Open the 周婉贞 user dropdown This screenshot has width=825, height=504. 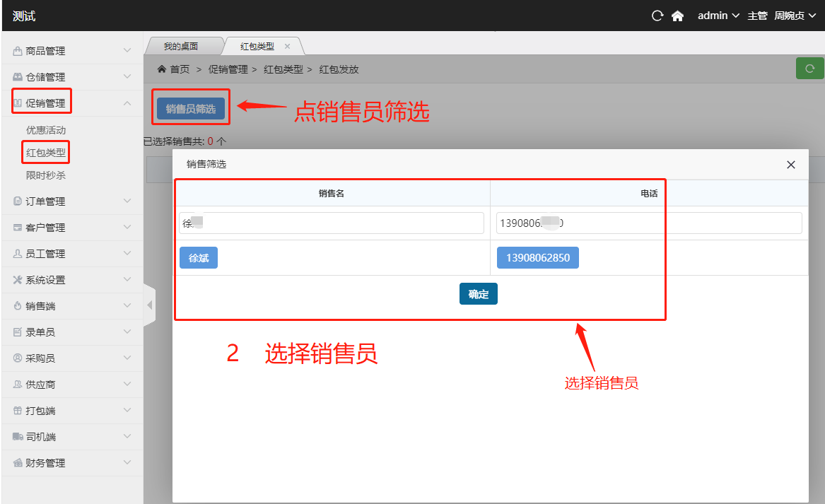(x=793, y=16)
